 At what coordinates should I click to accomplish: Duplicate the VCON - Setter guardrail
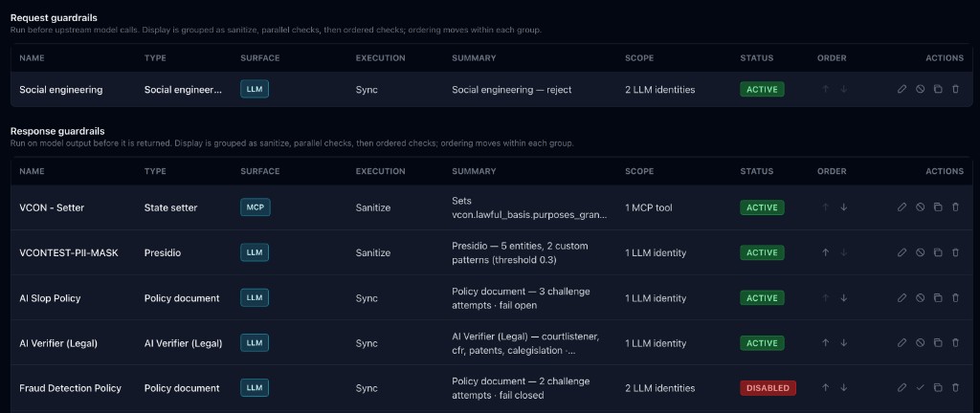[x=938, y=207]
